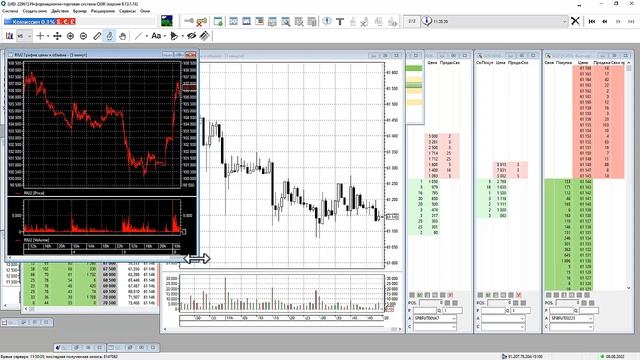
Task: Select the four-arrow move chart tool
Action: [57, 36]
